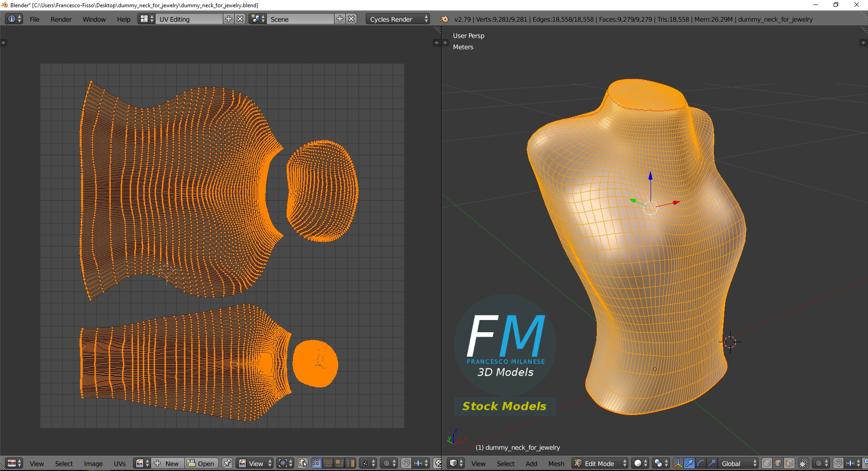
Task: Toggle snapping in 3D view
Action: click(x=838, y=463)
